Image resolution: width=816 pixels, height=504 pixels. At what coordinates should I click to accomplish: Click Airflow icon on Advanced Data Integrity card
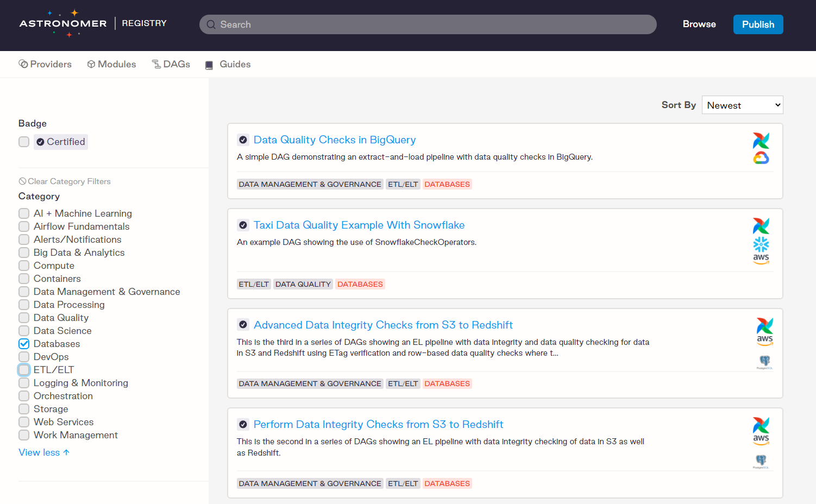765,326
